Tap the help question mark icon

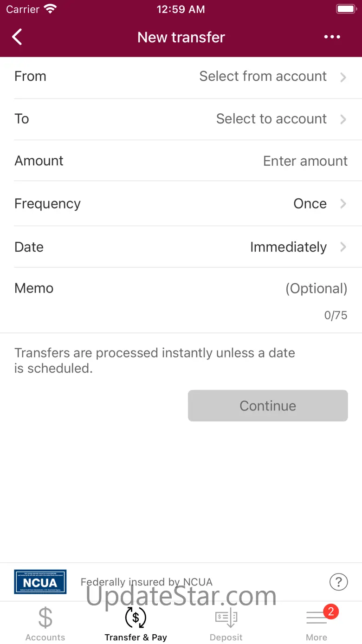pyautogui.click(x=338, y=581)
